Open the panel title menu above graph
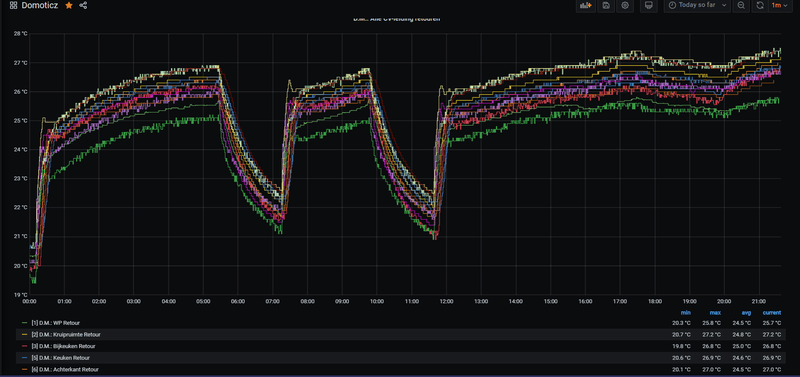800x377 pixels. point(397,19)
